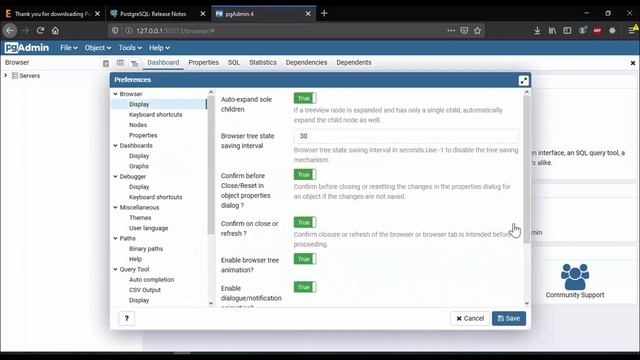Select Auto completion under Query Tool
This screenshot has width=640, height=360.
(151, 280)
